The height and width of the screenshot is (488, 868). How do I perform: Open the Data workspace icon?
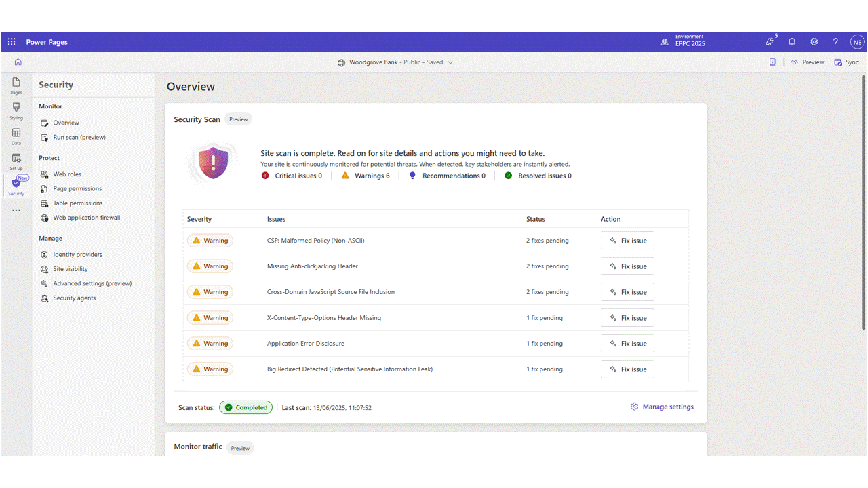pyautogui.click(x=16, y=136)
